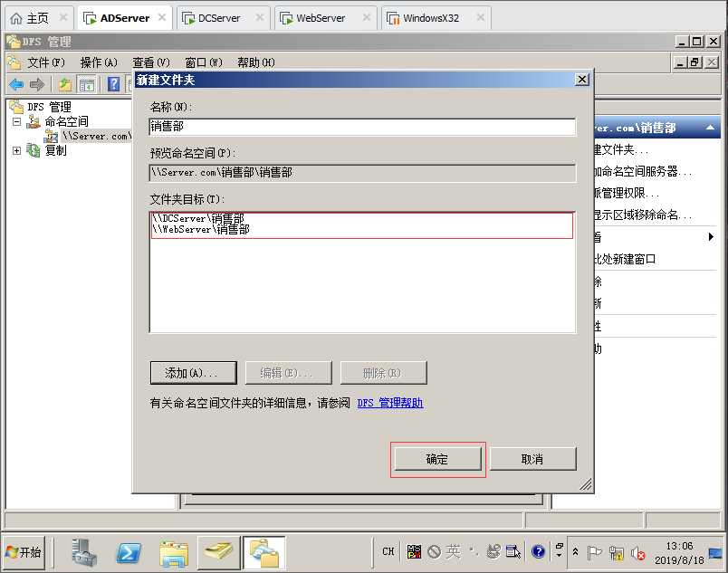The height and width of the screenshot is (573, 728).
Task: Open PowerShell from the taskbar
Action: tap(129, 552)
